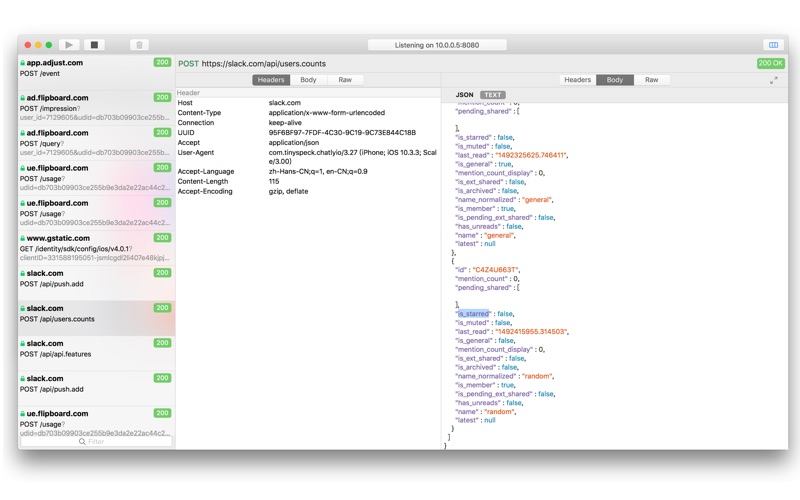The image size is (800, 500).
Task: Click the last_read value 1492415955.314503
Action: (531, 332)
